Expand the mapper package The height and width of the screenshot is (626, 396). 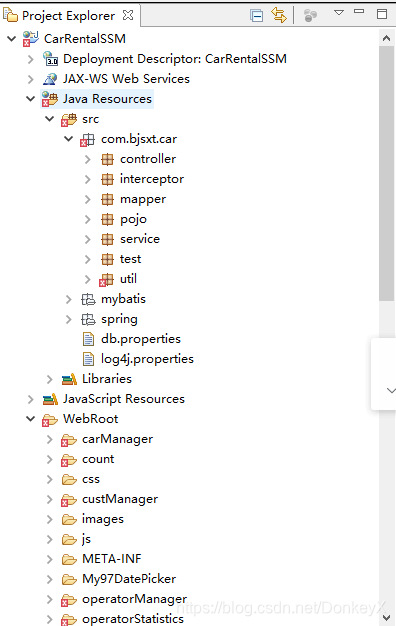[88, 199]
